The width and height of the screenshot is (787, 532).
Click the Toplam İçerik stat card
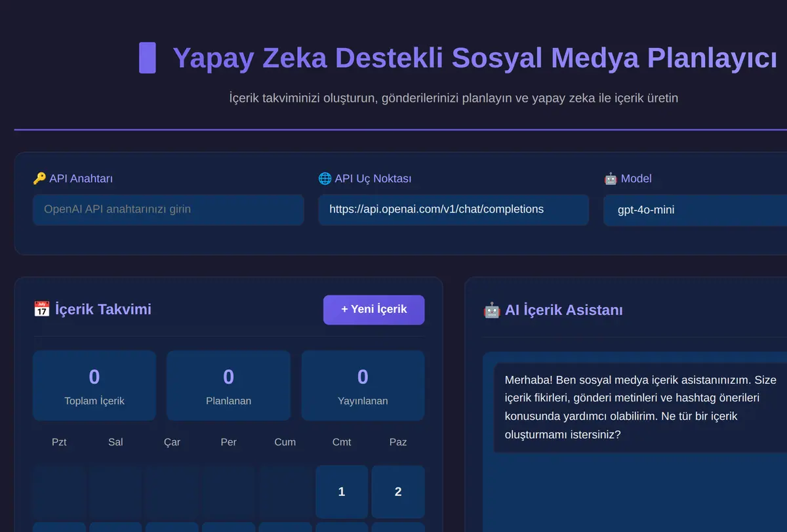(94, 386)
